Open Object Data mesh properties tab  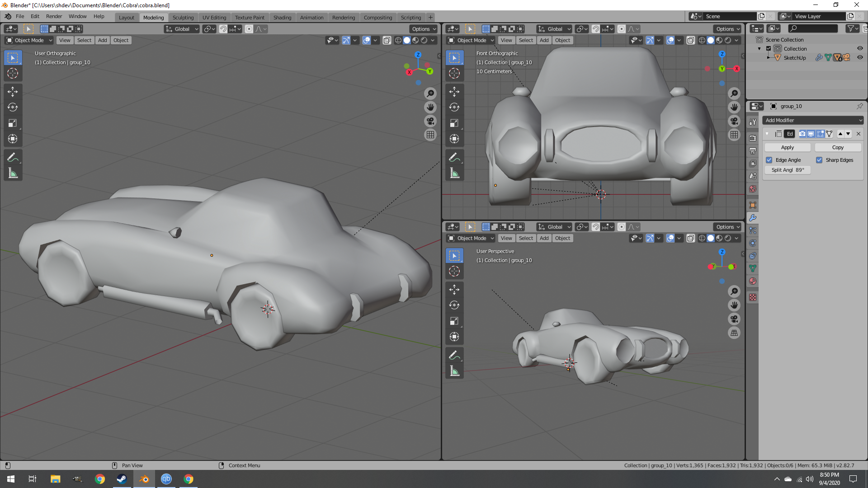(753, 268)
